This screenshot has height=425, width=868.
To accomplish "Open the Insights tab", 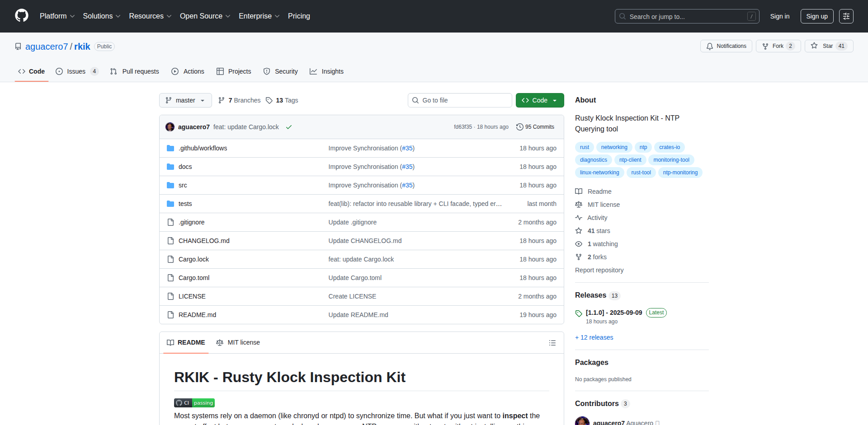I will (327, 71).
